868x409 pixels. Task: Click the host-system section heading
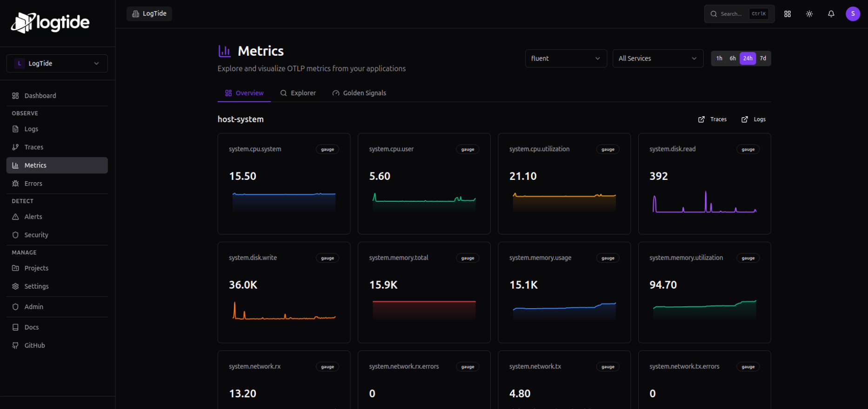tap(240, 119)
